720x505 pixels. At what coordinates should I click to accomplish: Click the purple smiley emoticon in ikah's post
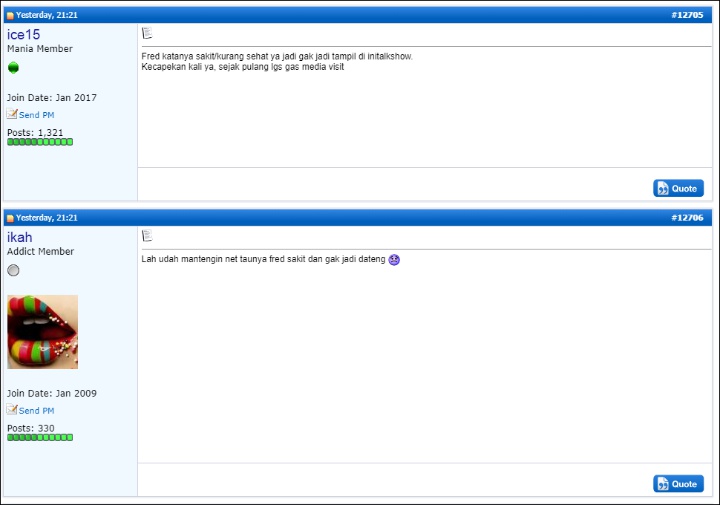pos(394,259)
